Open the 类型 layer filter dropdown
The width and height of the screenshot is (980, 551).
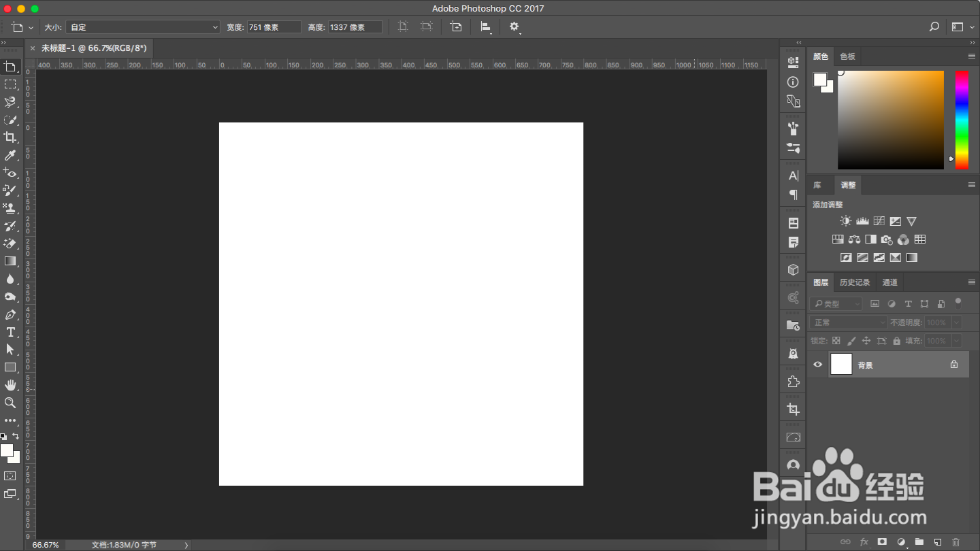click(x=836, y=303)
